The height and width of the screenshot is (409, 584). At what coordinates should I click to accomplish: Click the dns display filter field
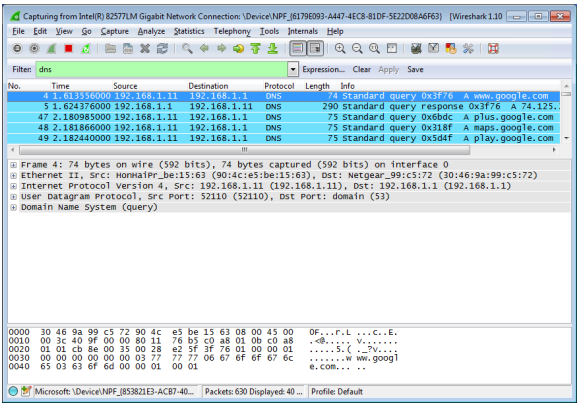[x=162, y=69]
